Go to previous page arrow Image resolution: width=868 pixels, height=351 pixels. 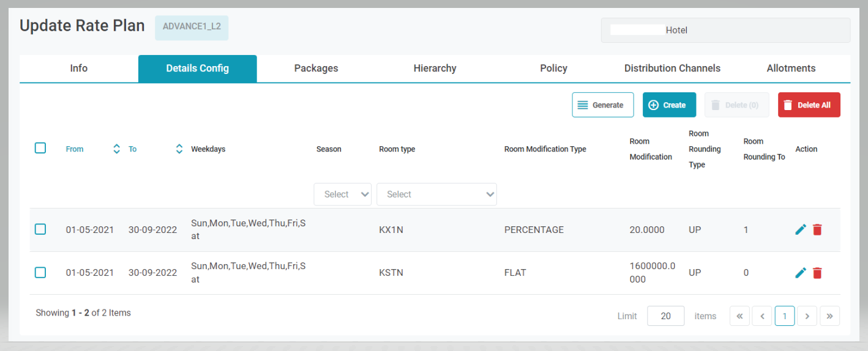762,316
